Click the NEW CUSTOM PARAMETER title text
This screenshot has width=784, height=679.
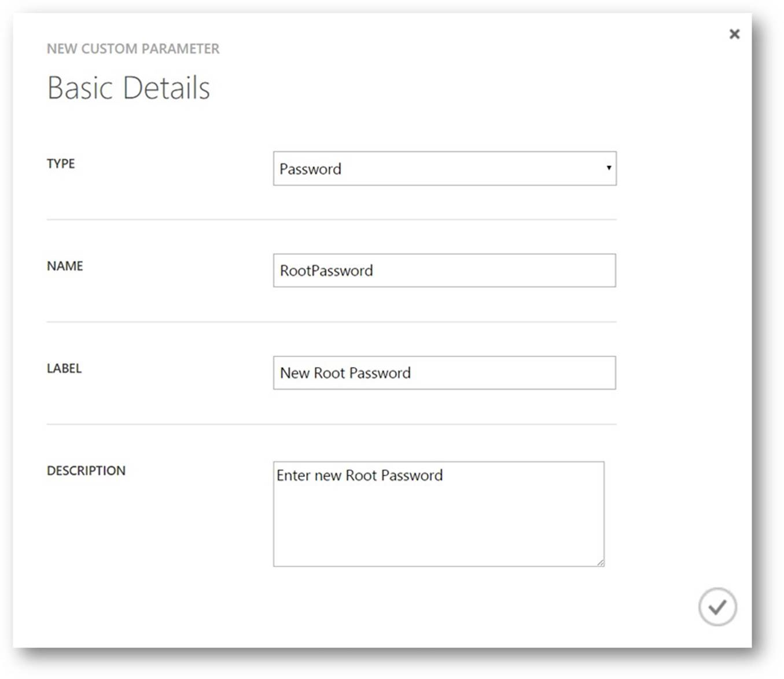coord(133,49)
